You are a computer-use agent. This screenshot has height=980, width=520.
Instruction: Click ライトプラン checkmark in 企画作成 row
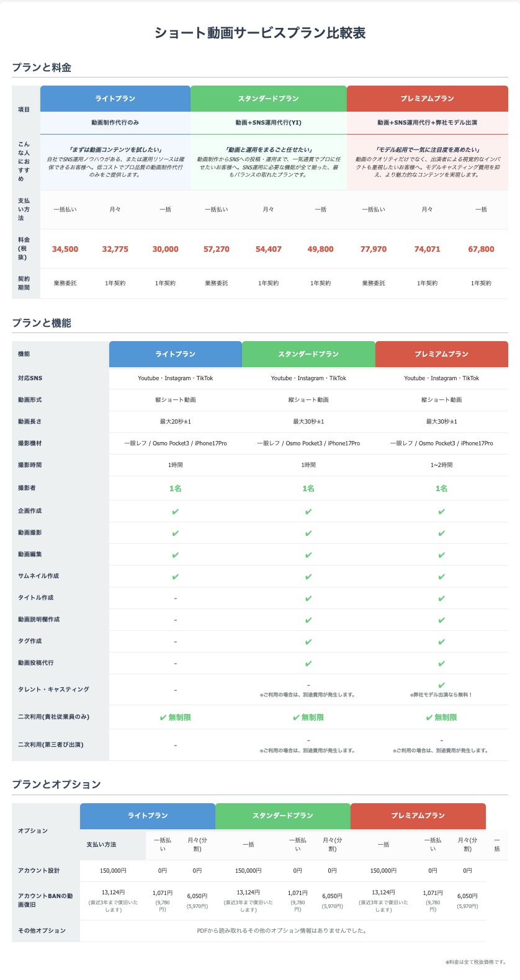[176, 512]
